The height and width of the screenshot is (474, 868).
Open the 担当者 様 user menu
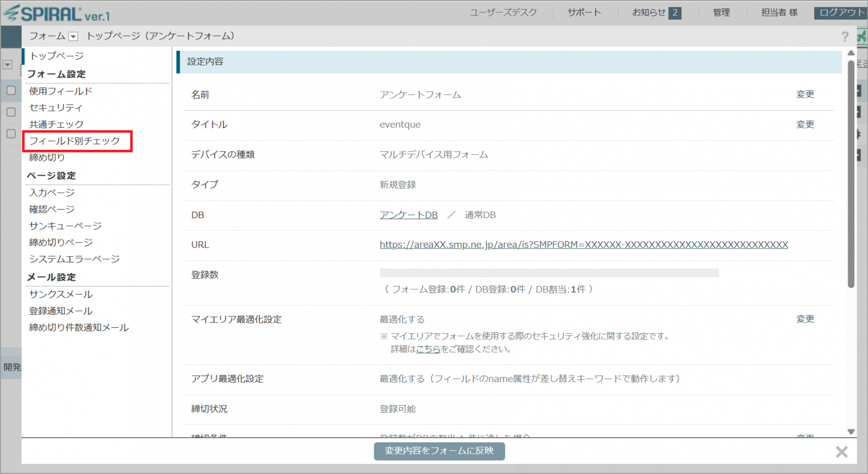coord(779,12)
